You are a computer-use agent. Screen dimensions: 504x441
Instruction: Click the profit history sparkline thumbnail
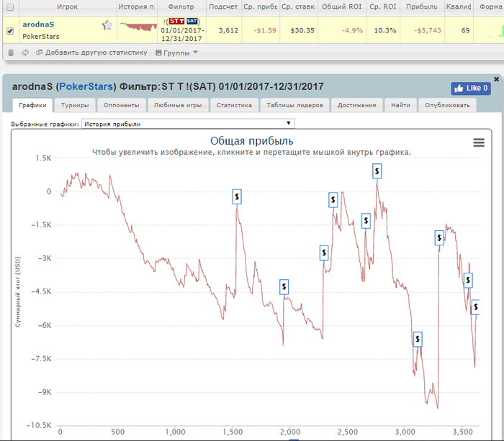click(x=138, y=27)
